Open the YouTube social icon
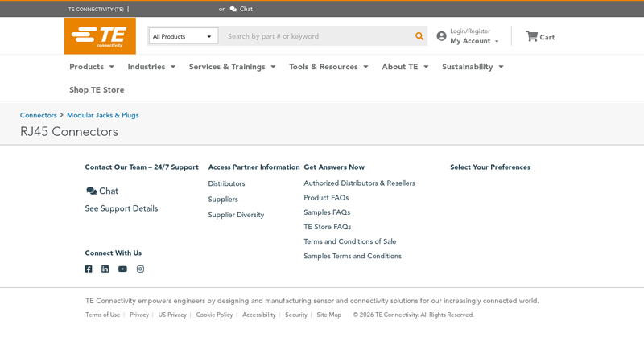Screen dimensions: 644x362 (x=122, y=269)
